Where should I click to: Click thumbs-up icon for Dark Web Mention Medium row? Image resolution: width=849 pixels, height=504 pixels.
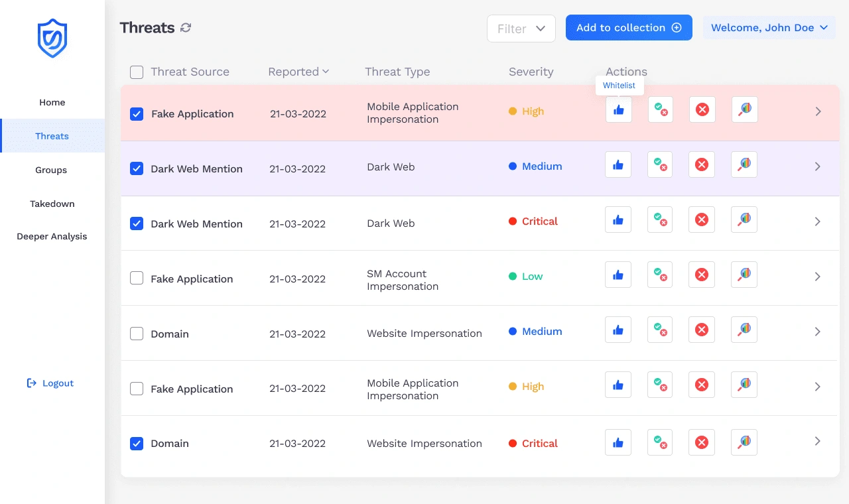618,164
